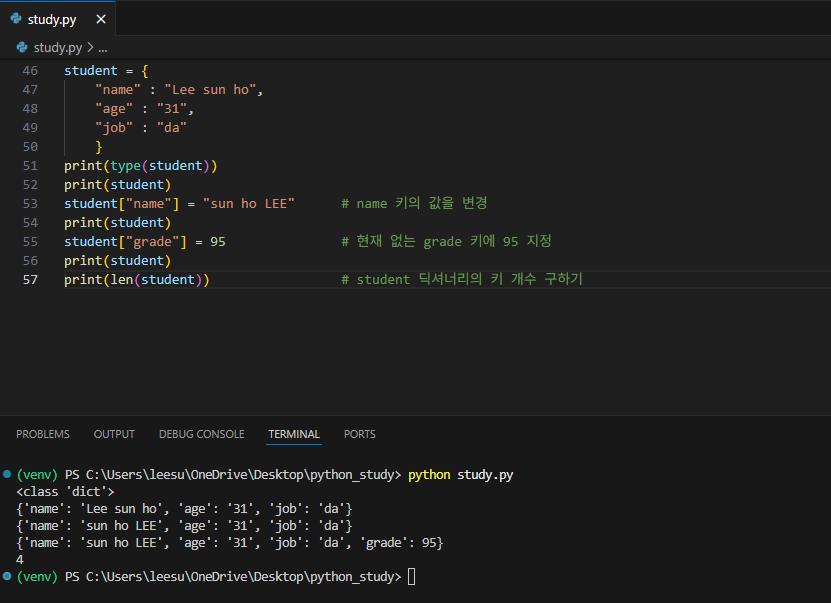Click the blue dot beside first terminal prompt

[7, 474]
